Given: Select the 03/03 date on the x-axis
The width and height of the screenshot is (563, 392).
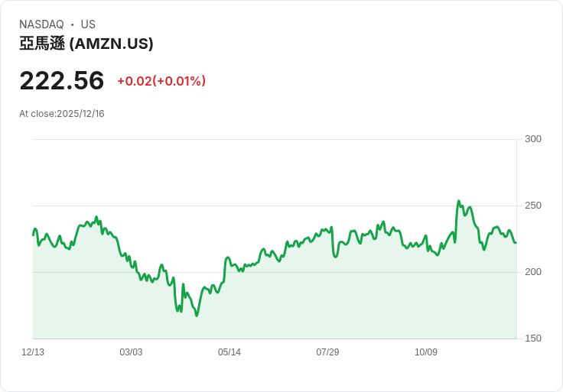Looking at the screenshot, I should (x=131, y=352).
